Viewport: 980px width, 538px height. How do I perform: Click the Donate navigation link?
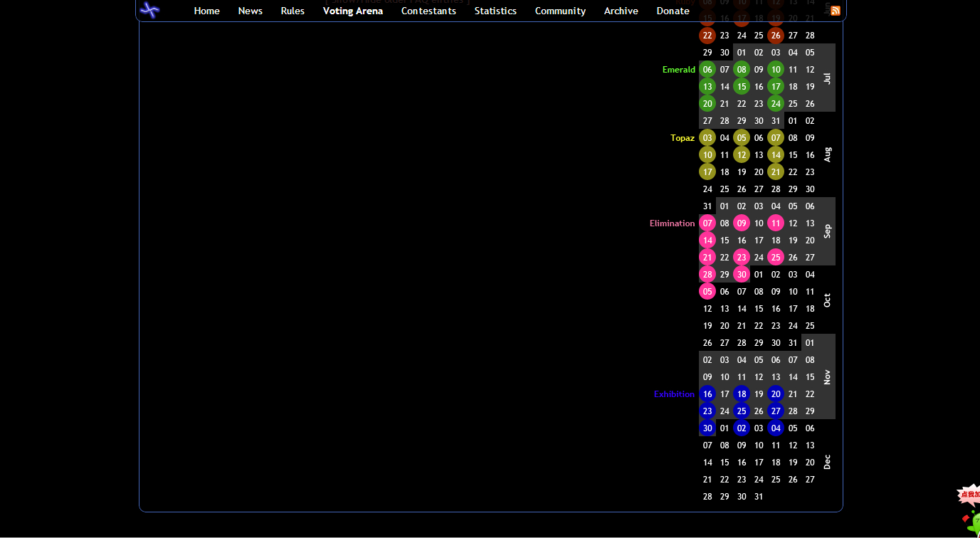[x=673, y=11]
